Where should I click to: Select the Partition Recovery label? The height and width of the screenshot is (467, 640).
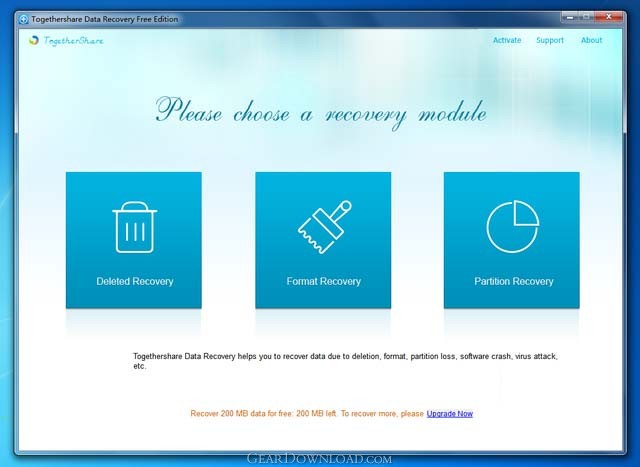coord(513,281)
